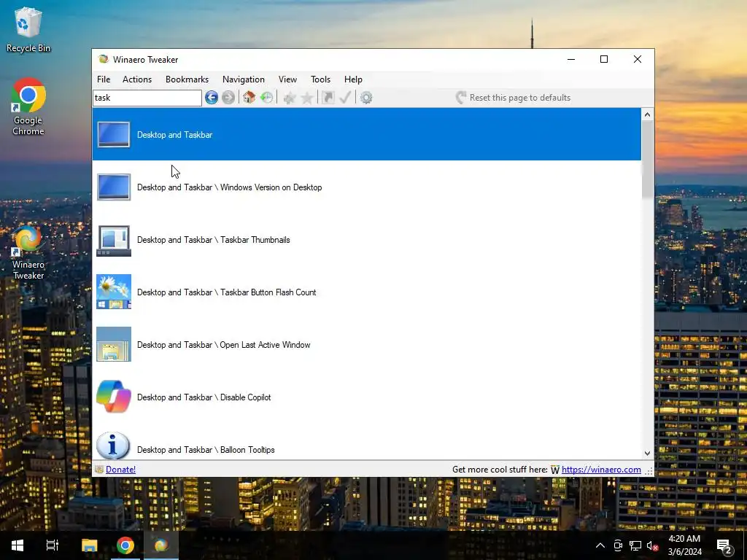Select the Google Chrome desktop shortcut

pos(28,106)
